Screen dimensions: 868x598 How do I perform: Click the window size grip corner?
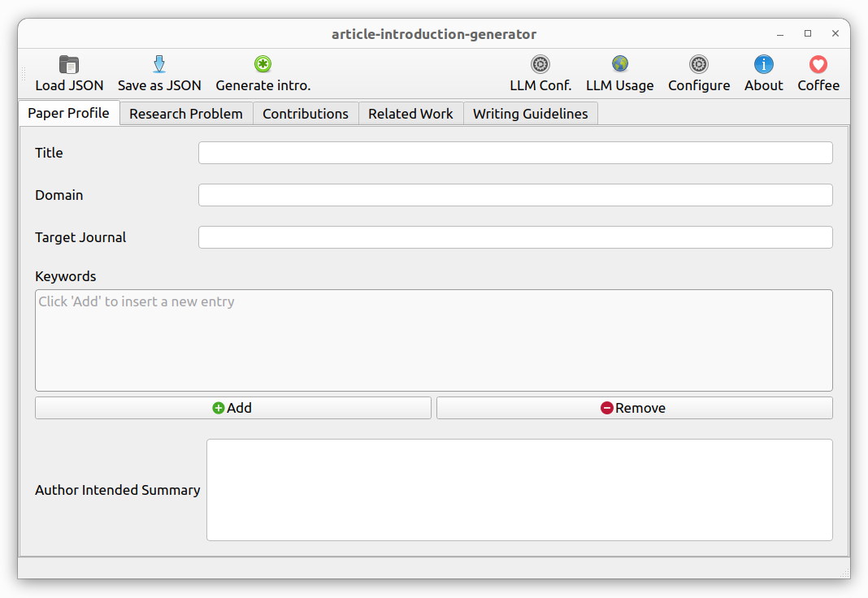tap(844, 574)
